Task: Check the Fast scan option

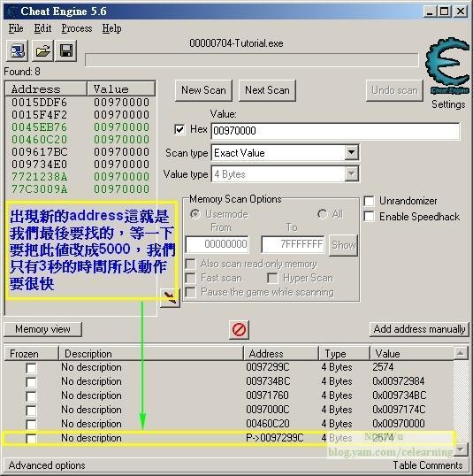Action: click(190, 278)
